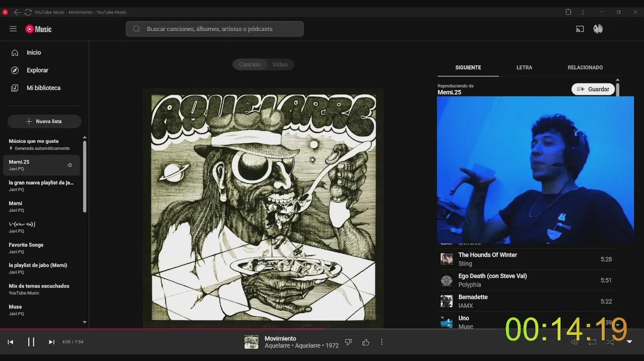Click the queue panel scrollbar
Viewport: 644px width, 361px height.
tap(617, 89)
